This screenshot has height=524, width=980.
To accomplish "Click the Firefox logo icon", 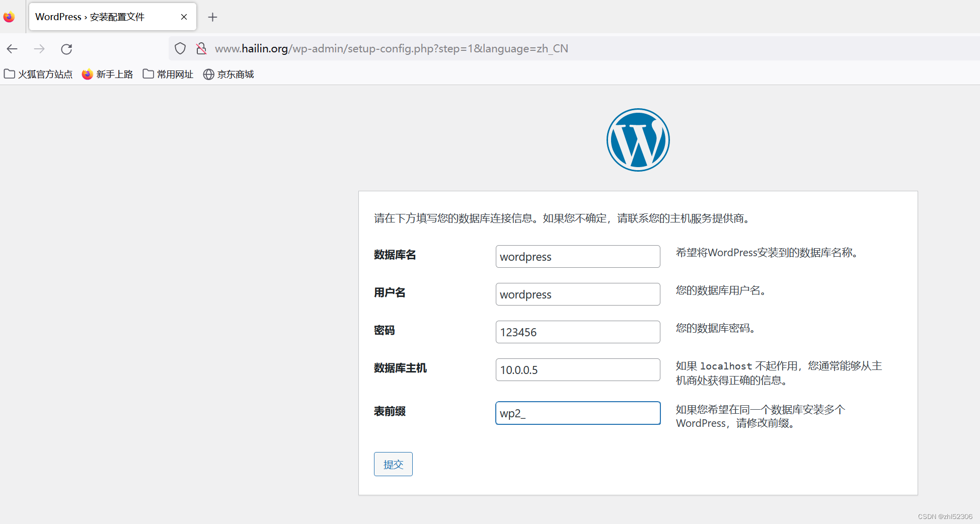I will (x=9, y=17).
